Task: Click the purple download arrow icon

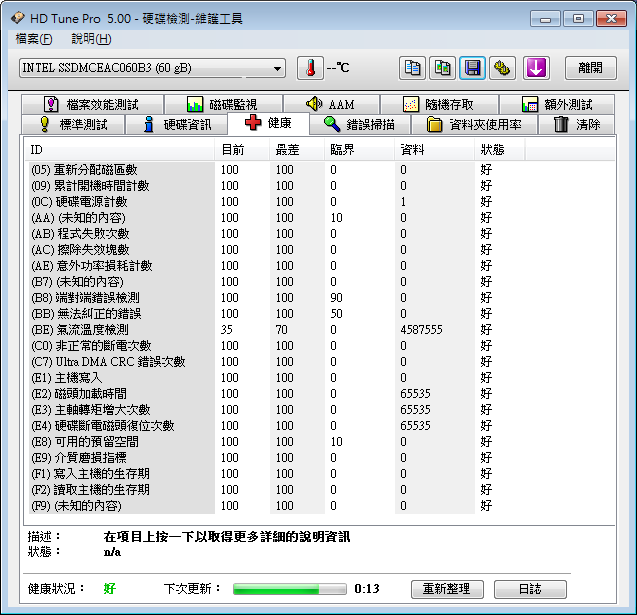Action: pos(536,68)
